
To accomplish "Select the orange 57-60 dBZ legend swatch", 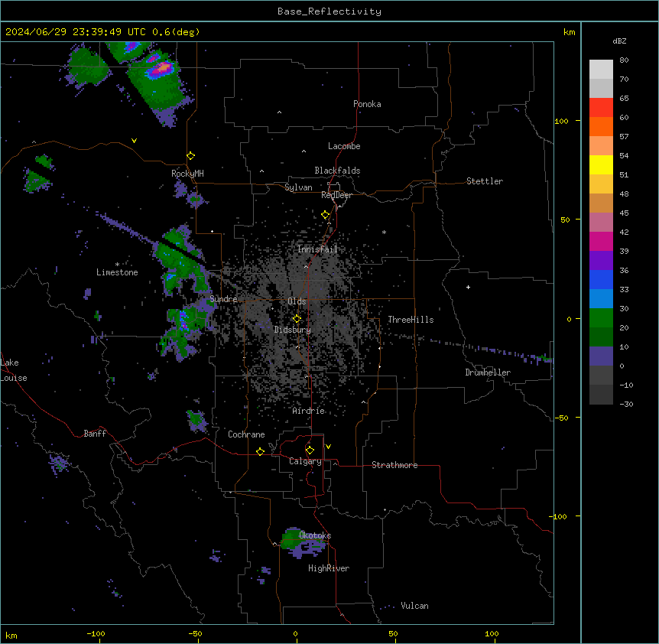I will click(601, 126).
